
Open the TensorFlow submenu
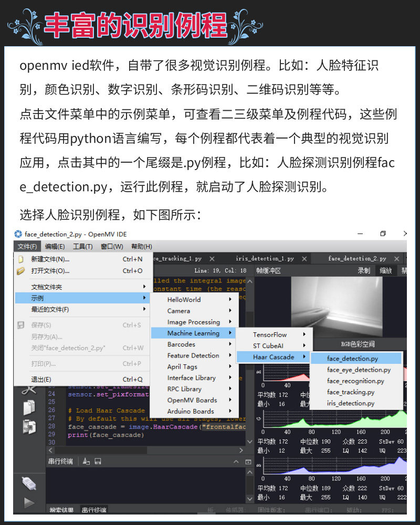click(274, 335)
